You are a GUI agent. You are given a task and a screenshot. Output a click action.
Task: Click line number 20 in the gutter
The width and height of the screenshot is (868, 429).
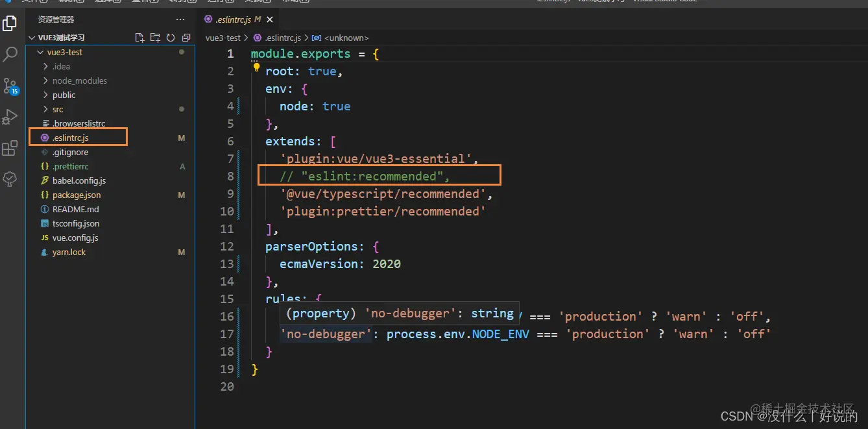pyautogui.click(x=226, y=387)
